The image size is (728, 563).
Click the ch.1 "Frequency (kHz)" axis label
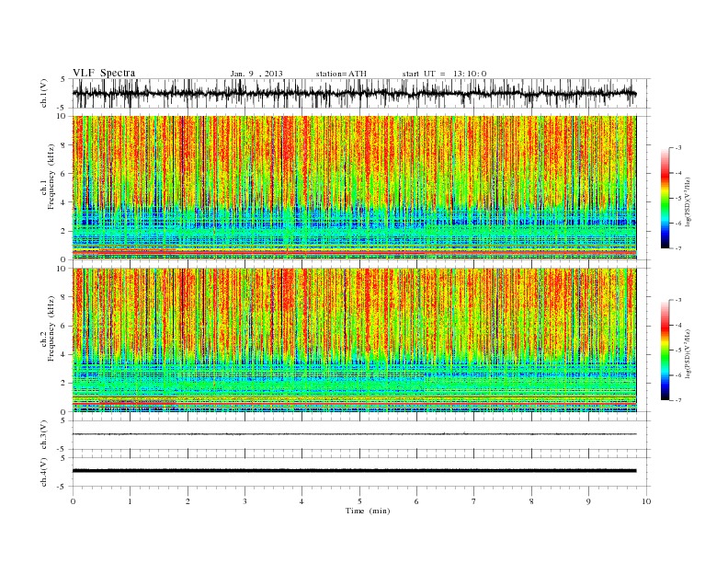pyautogui.click(x=51, y=177)
